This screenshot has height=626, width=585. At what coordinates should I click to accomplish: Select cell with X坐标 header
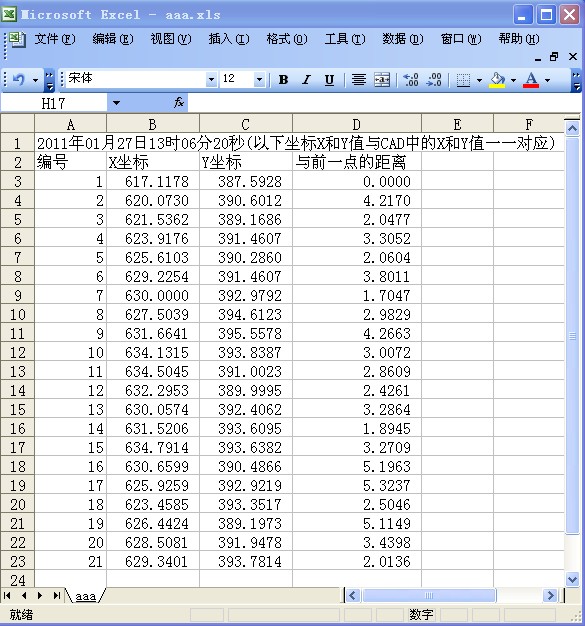(153, 162)
